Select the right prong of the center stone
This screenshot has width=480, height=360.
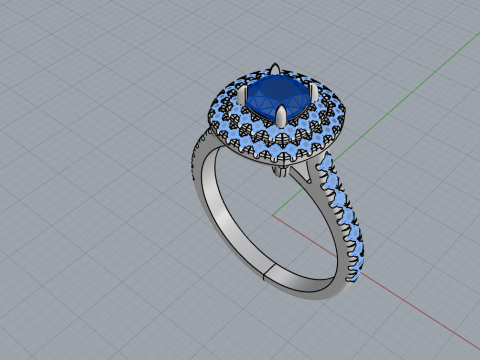click(313, 92)
